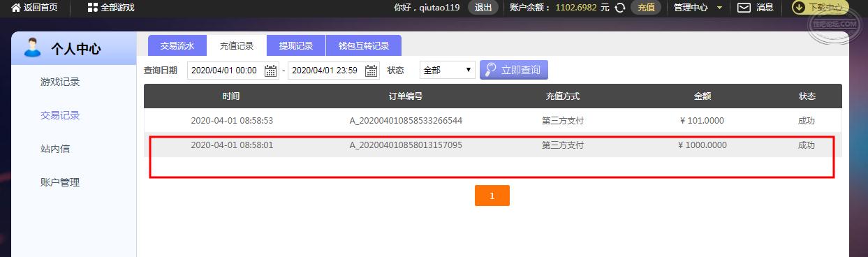Click 返回首页 link
Viewport: 868px width, 257px height.
(41, 8)
